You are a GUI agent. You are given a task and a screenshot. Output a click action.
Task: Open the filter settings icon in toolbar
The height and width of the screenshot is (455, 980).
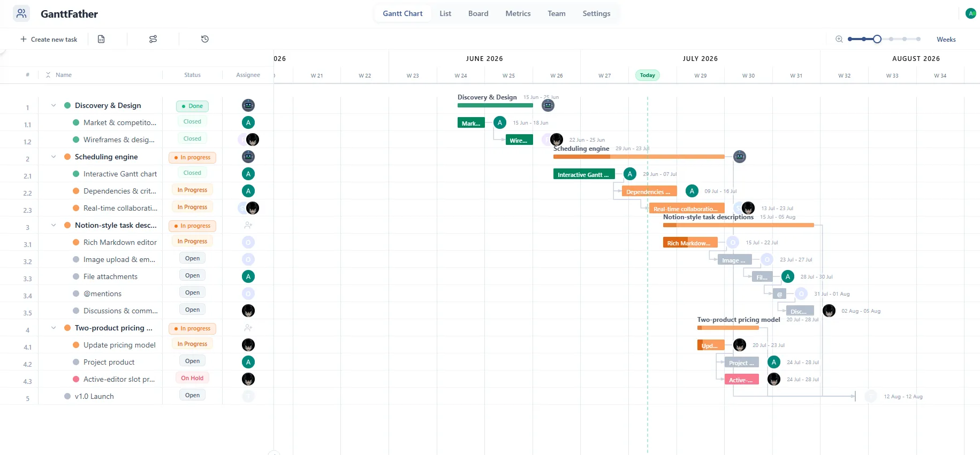point(153,39)
